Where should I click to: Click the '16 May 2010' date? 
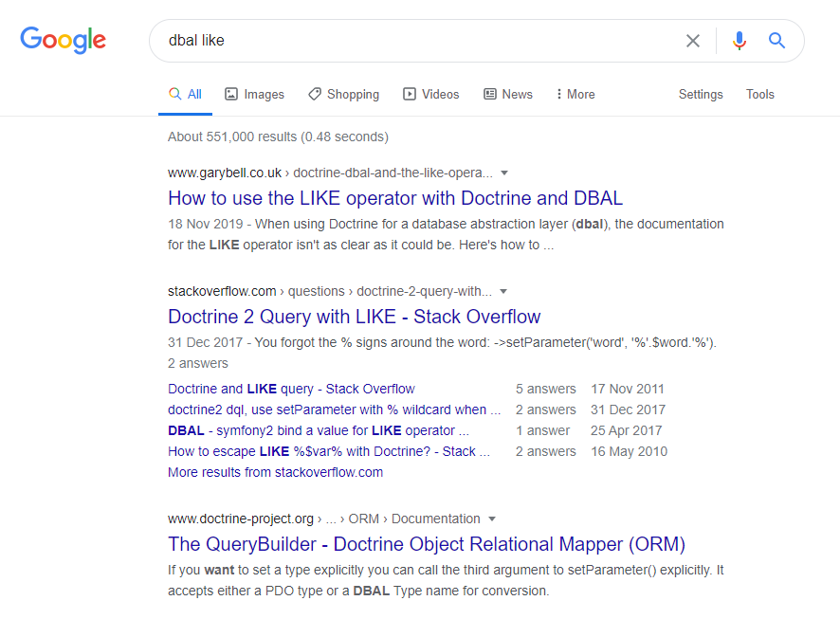tap(629, 451)
